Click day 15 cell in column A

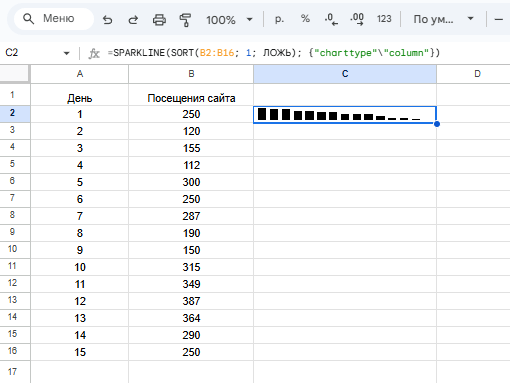pyautogui.click(x=80, y=352)
